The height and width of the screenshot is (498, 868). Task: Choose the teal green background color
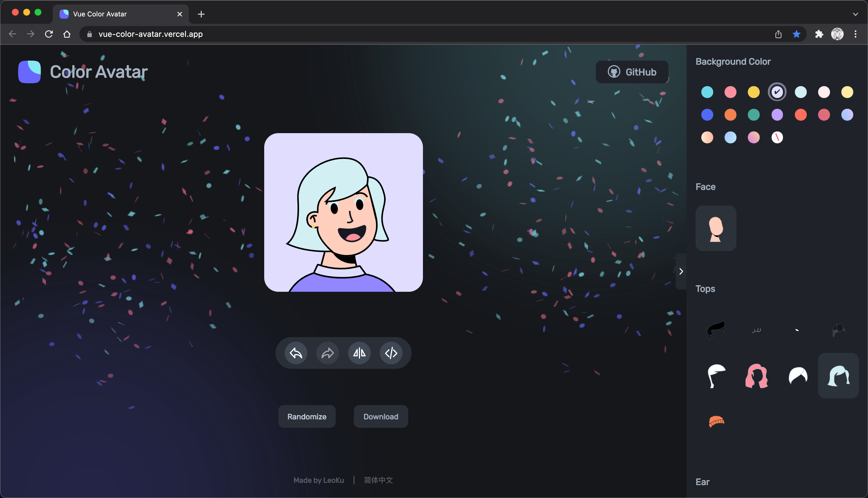point(753,114)
